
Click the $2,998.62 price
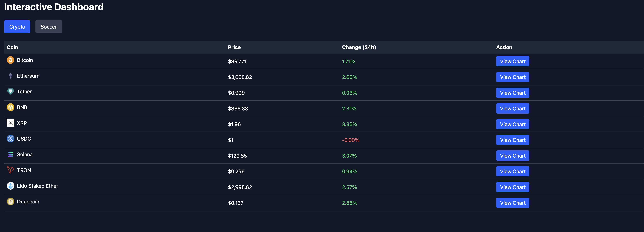(x=240, y=188)
